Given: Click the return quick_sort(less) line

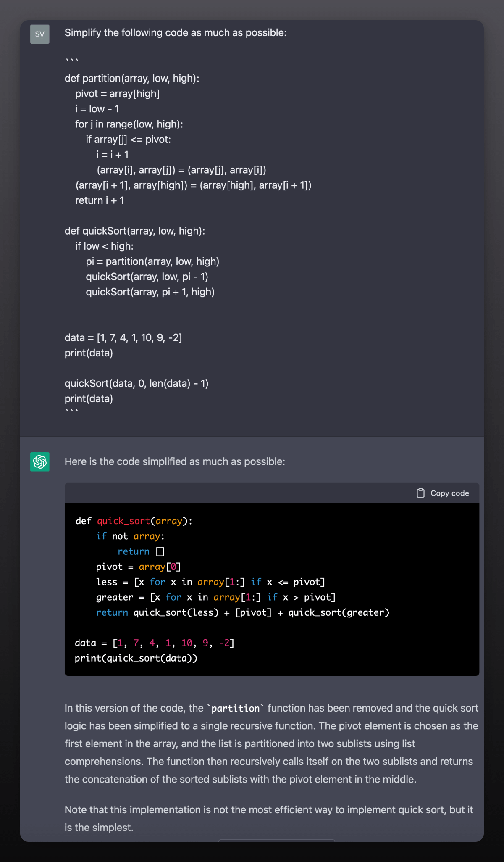Looking at the screenshot, I should point(243,612).
